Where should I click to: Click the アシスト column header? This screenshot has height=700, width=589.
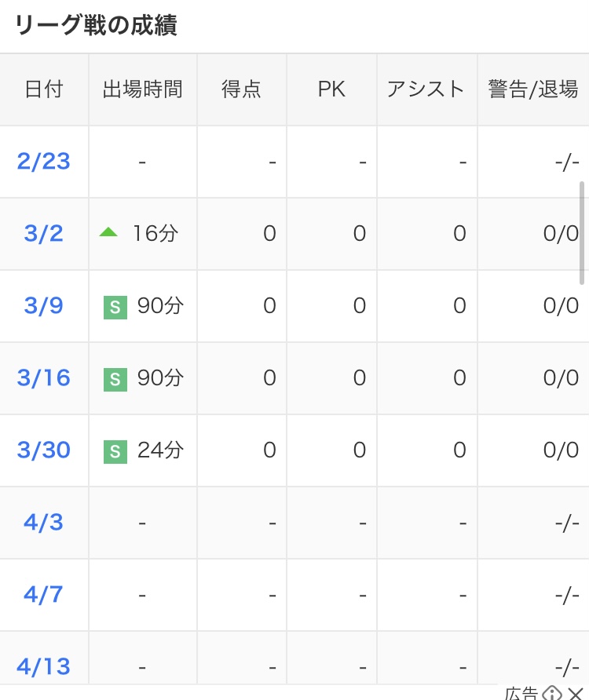click(426, 89)
